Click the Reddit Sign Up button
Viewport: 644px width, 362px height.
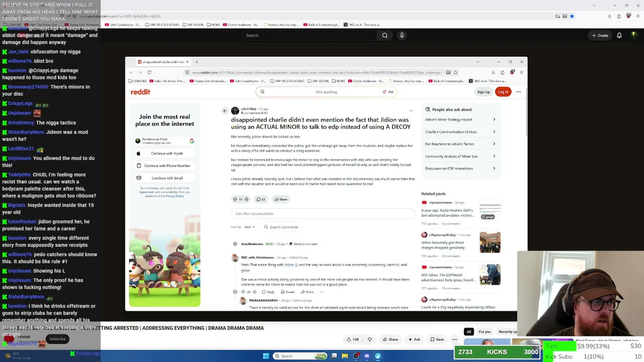tap(484, 92)
